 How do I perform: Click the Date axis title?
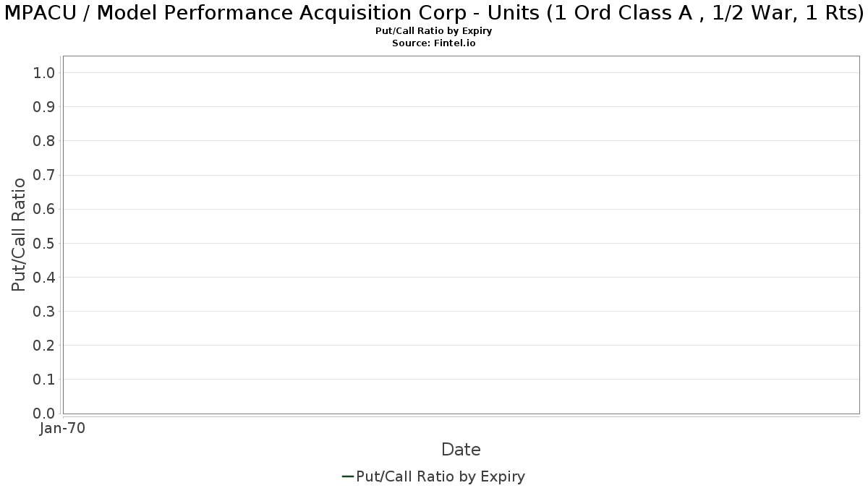[461, 450]
